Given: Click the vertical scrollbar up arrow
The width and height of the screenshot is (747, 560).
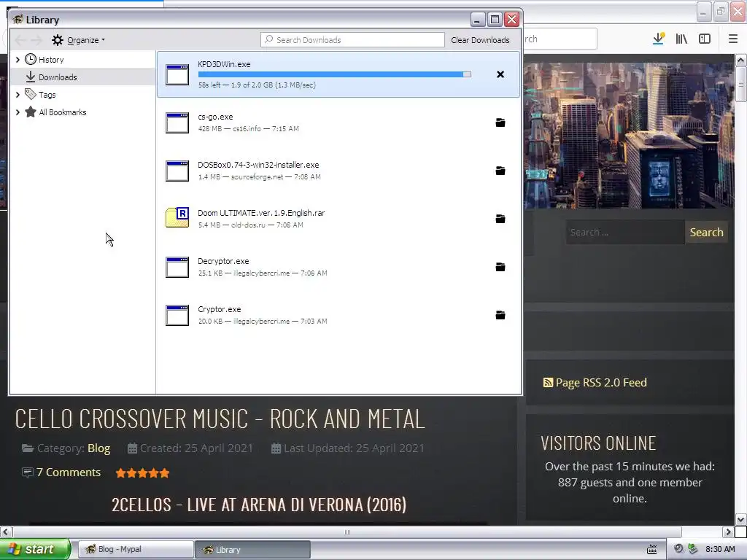Looking at the screenshot, I should tap(740, 60).
